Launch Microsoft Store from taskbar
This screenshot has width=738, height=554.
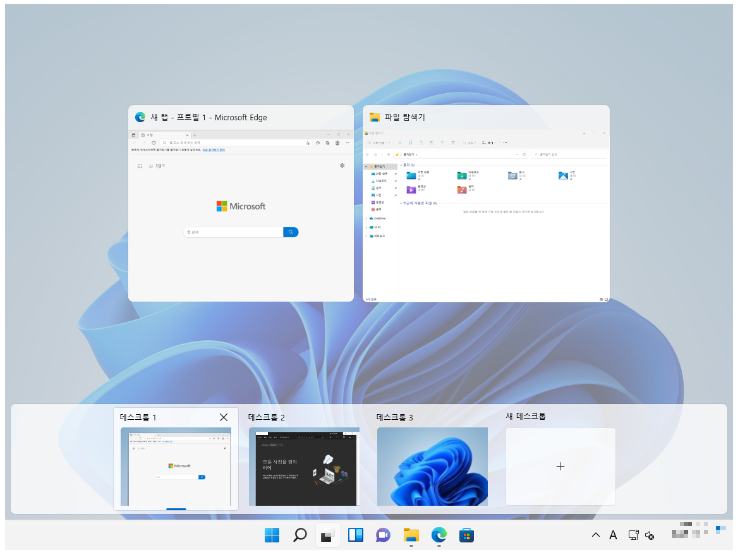point(466,535)
